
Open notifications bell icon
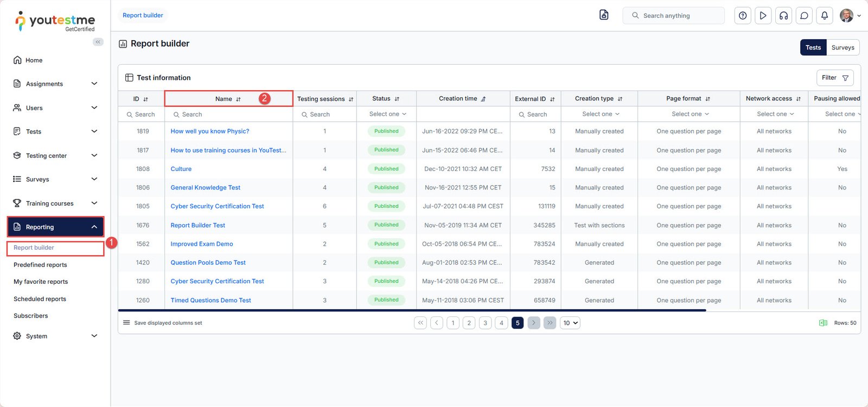tap(824, 16)
